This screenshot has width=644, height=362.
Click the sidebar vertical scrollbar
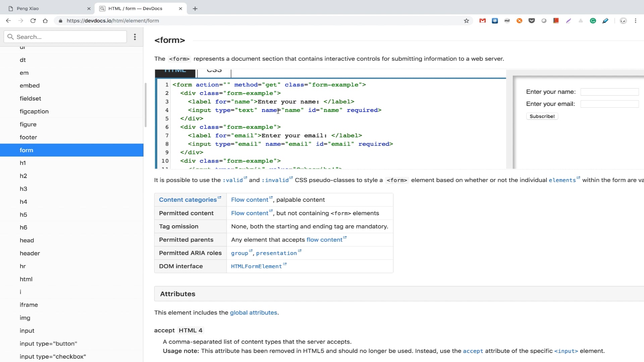click(146, 106)
